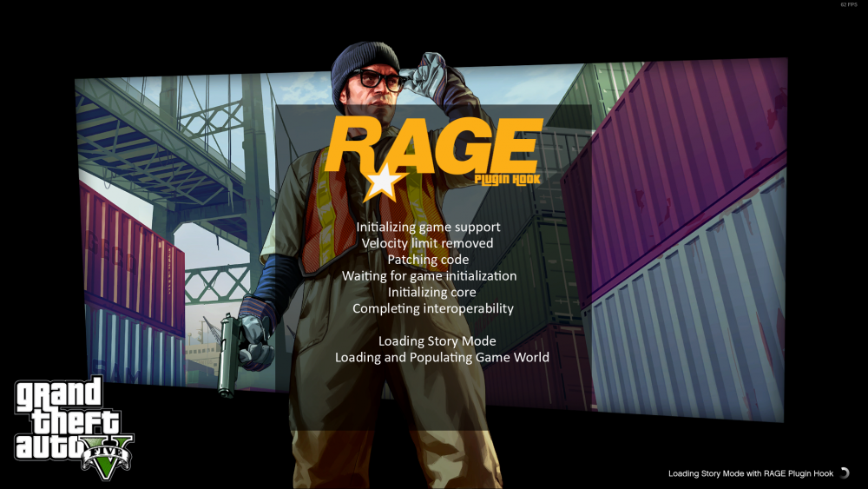Screen dimensions: 868x489
Task: Click 'Initializing game support' text
Action: (428, 227)
